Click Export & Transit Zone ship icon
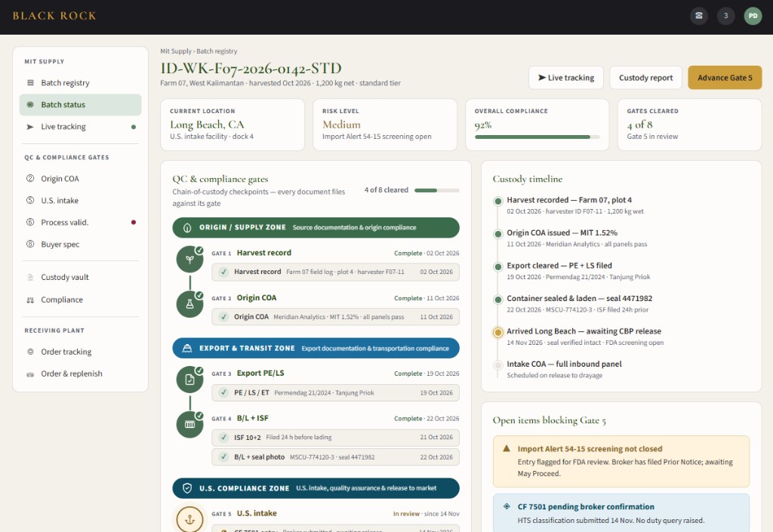 coord(187,349)
